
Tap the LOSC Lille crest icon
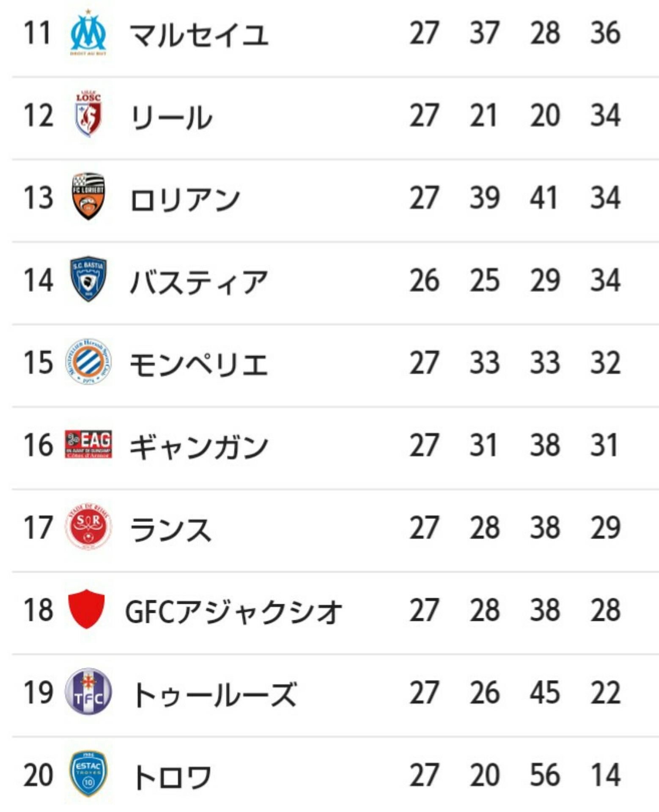[88, 114]
